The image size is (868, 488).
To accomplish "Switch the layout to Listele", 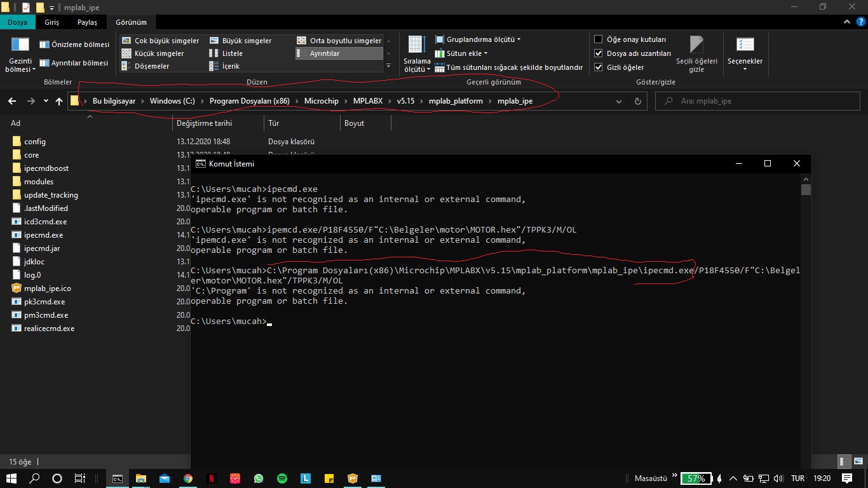I will (226, 53).
